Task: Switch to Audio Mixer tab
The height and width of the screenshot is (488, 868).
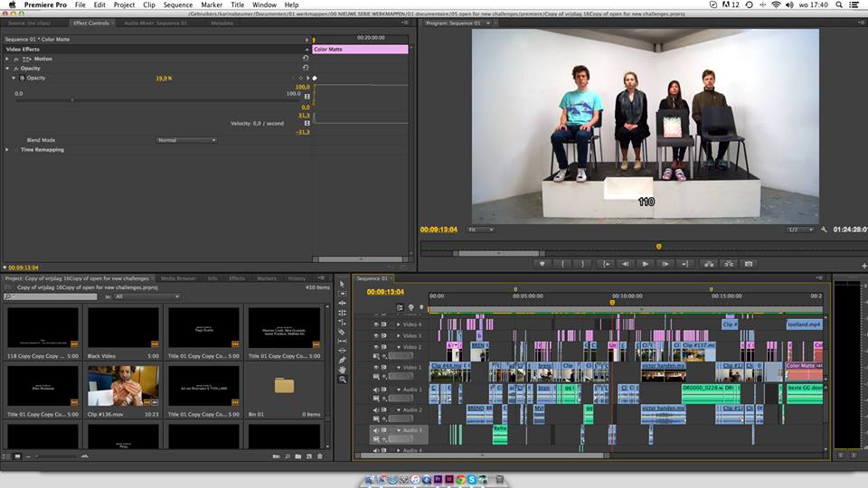Action: coord(156,23)
